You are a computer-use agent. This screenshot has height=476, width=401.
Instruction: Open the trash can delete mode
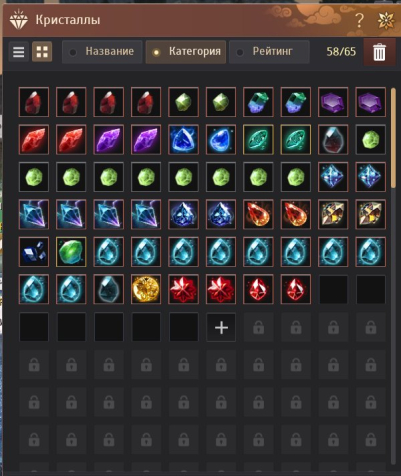point(379,52)
